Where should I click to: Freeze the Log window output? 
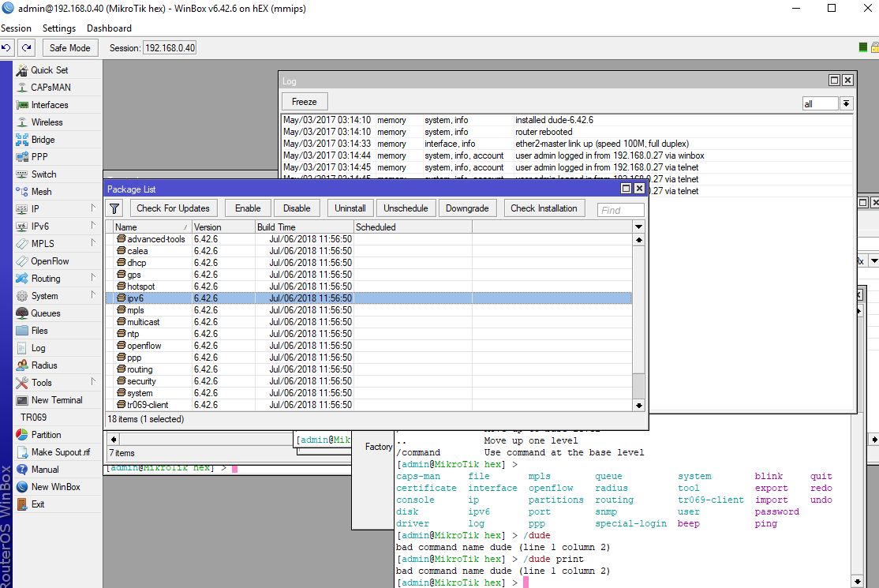[x=305, y=102]
